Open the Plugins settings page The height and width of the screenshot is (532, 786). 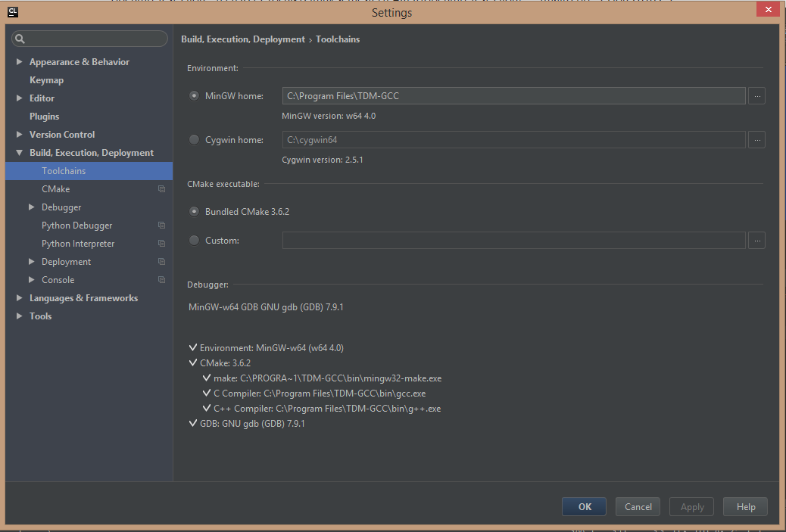pyautogui.click(x=44, y=117)
